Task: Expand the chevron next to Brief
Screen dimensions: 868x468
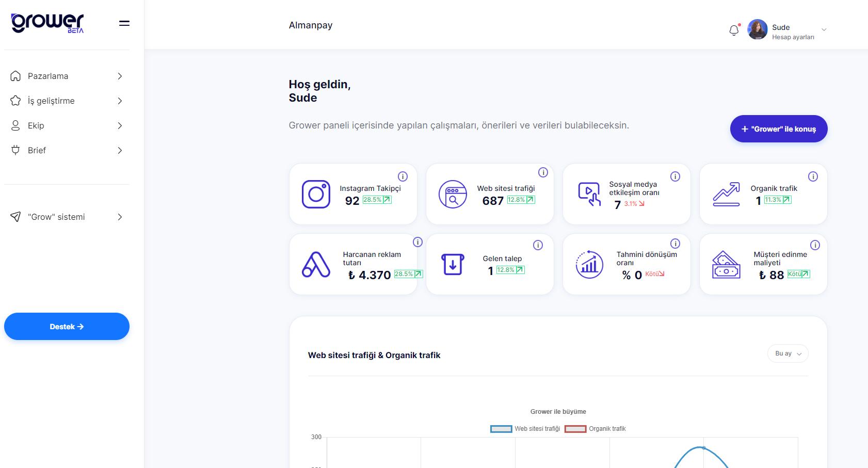Action: (120, 150)
